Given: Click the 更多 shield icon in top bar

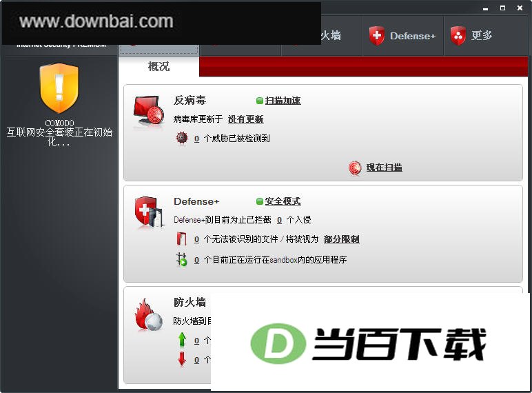Looking at the screenshot, I should click(458, 36).
